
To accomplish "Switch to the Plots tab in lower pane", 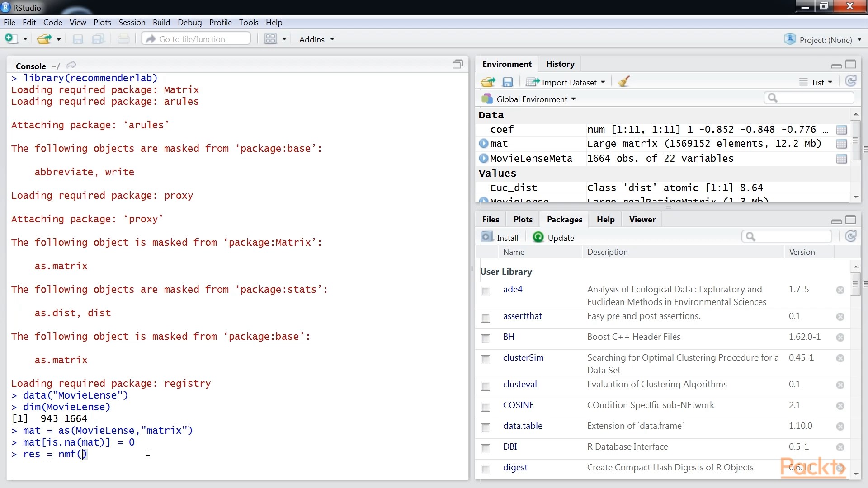I will click(523, 220).
